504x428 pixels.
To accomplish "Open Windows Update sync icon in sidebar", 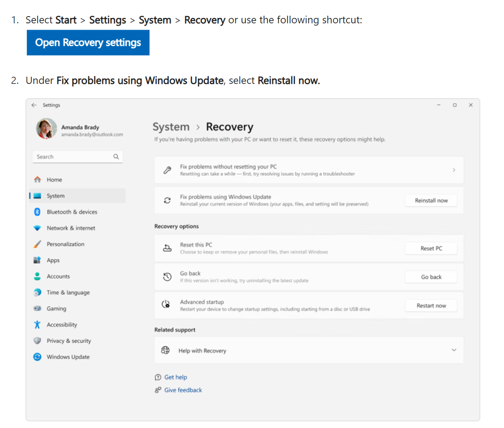I will [37, 357].
